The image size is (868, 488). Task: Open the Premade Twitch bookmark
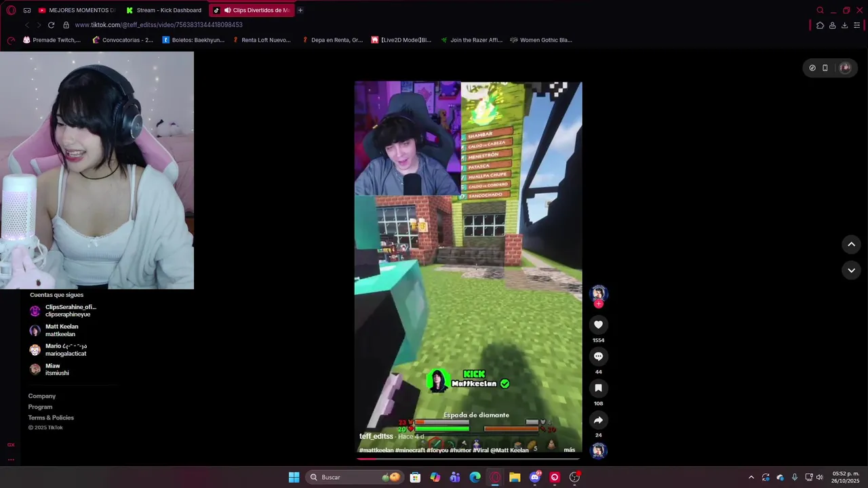(52, 40)
